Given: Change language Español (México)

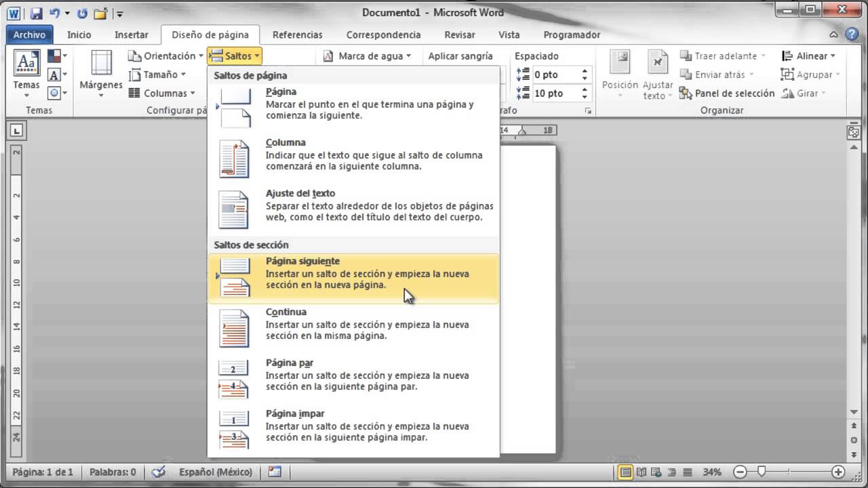Looking at the screenshot, I should coord(215,472).
